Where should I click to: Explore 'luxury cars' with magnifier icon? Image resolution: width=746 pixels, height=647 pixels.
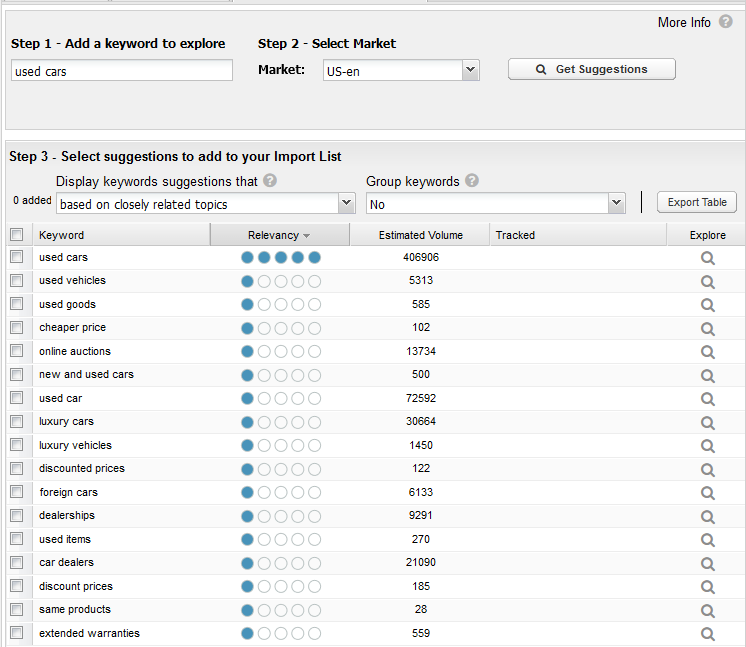point(707,422)
